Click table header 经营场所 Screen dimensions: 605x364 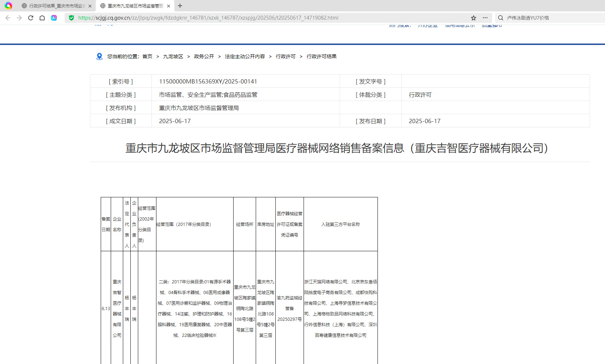pyautogui.click(x=245, y=224)
